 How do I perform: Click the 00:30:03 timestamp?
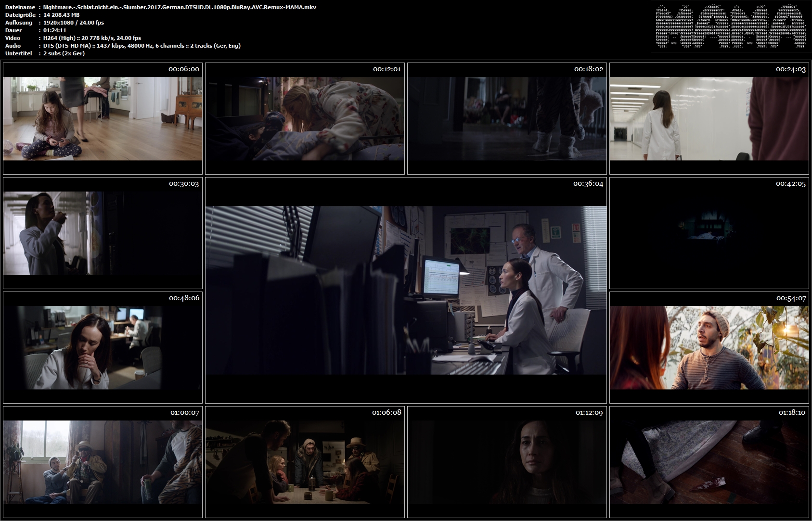point(184,184)
